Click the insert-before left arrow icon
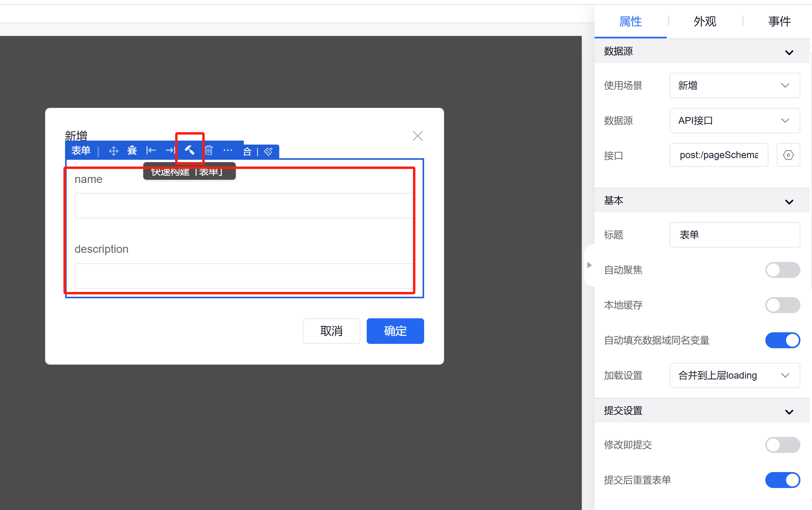 tap(151, 151)
